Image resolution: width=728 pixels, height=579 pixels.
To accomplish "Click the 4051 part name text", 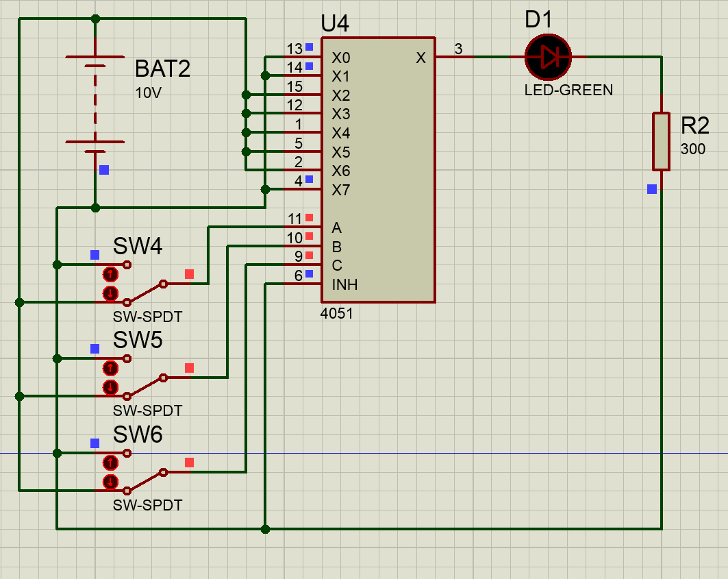I will click(x=337, y=313).
